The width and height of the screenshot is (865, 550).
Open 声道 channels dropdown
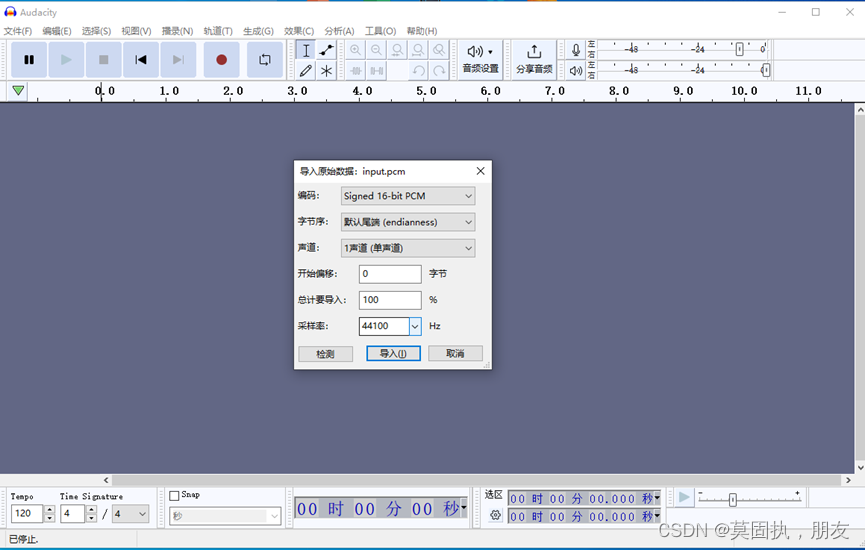pyautogui.click(x=408, y=248)
